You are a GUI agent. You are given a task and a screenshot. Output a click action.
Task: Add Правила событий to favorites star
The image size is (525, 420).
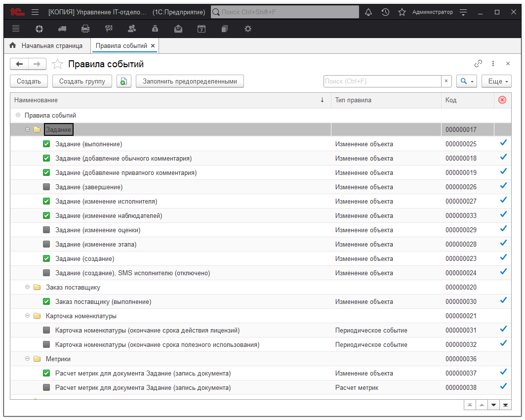(58, 64)
